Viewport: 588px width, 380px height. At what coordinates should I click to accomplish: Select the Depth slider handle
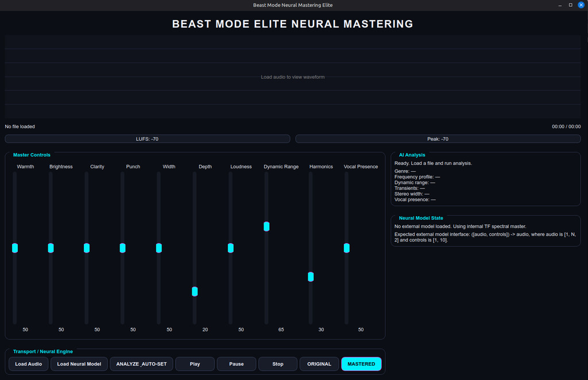tap(195, 291)
